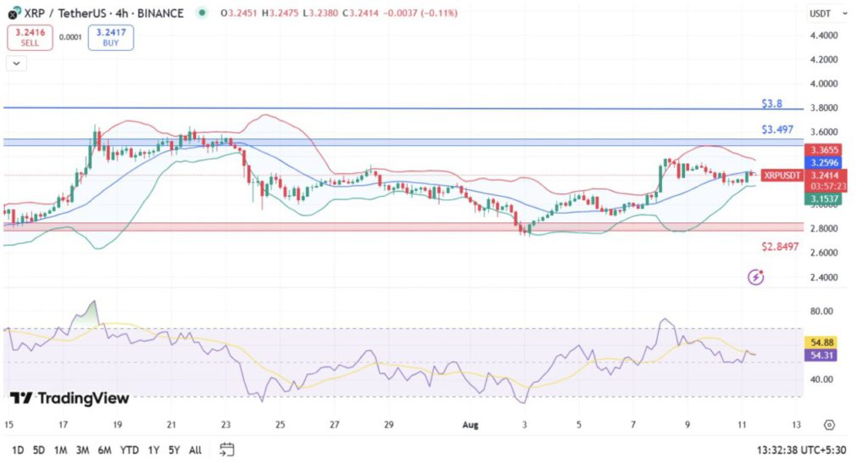Click the $3.8 resistance line label
Screen dimensions: 868x464
pos(771,103)
